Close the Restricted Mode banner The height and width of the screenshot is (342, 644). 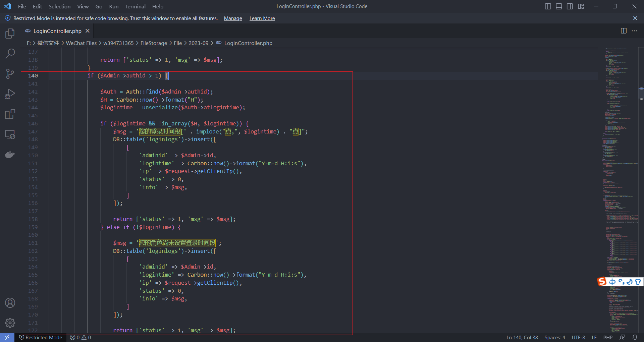(x=635, y=18)
